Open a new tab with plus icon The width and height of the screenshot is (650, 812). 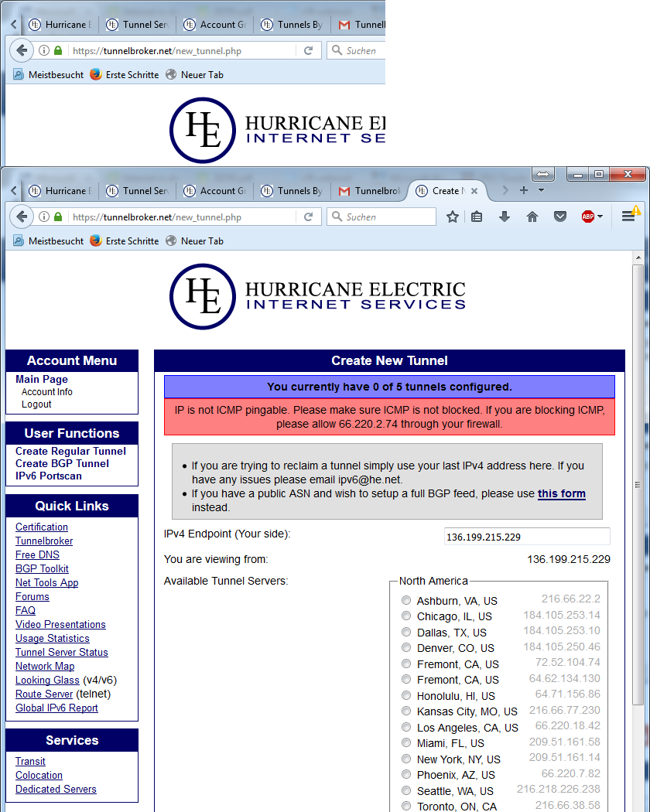[524, 190]
